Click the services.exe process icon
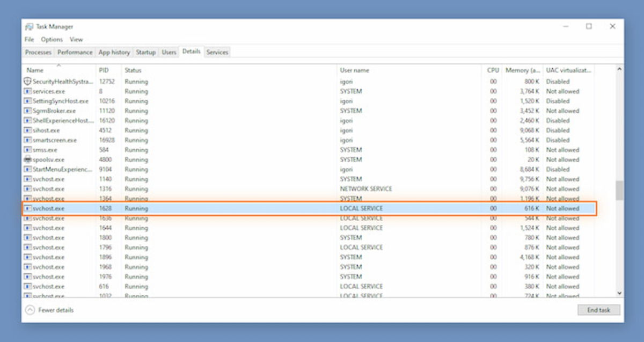 [x=28, y=91]
